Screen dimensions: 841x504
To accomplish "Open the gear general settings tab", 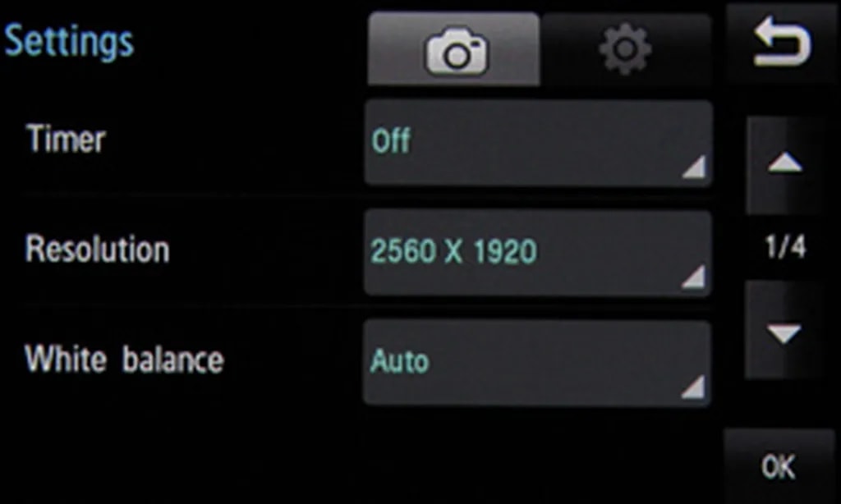I will click(x=626, y=49).
